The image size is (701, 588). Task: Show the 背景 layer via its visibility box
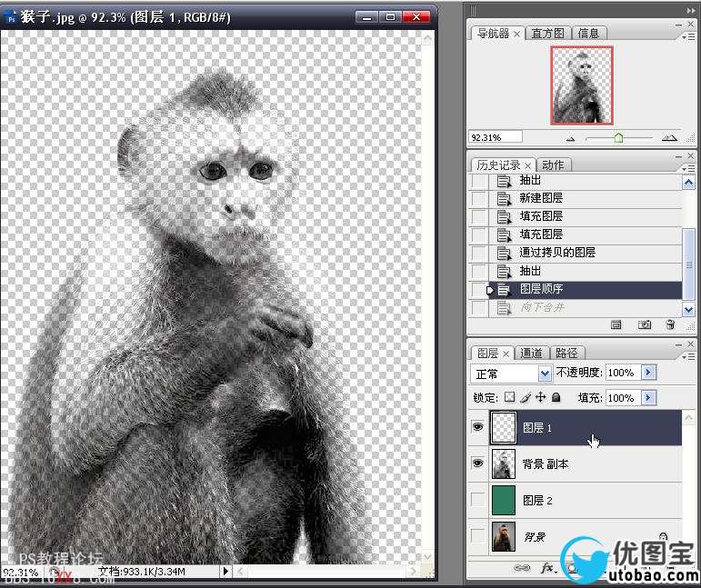(478, 535)
